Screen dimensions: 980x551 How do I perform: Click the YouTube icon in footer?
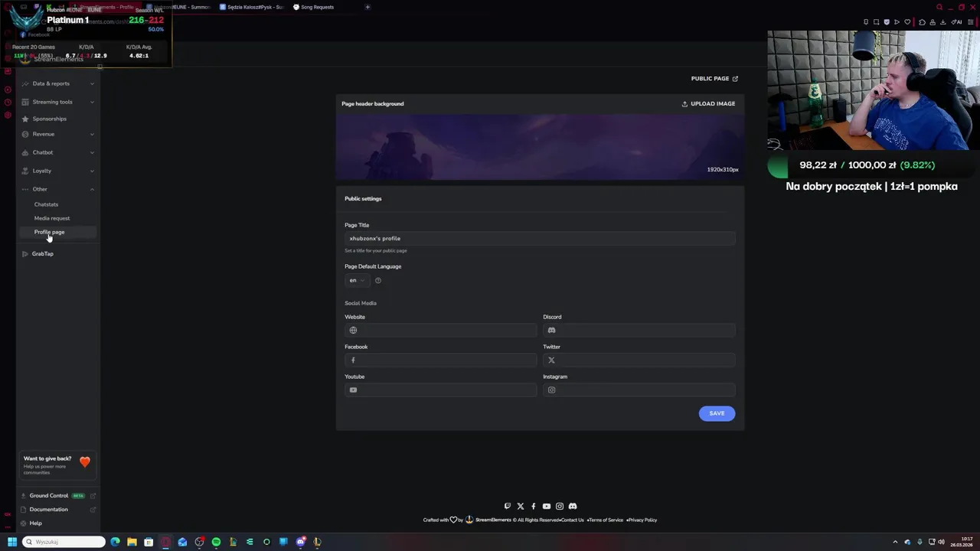547,506
